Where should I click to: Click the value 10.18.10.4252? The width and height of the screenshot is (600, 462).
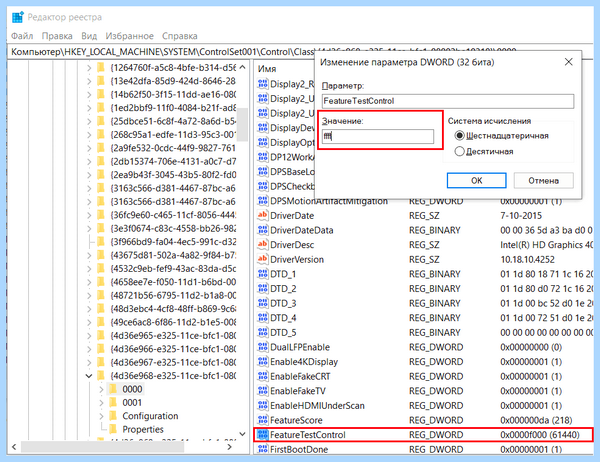coord(527,260)
